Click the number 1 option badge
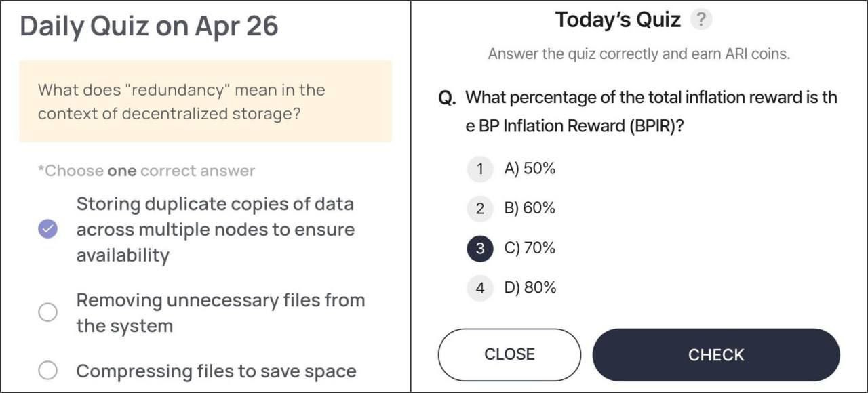Image resolution: width=868 pixels, height=393 pixels. pos(480,169)
